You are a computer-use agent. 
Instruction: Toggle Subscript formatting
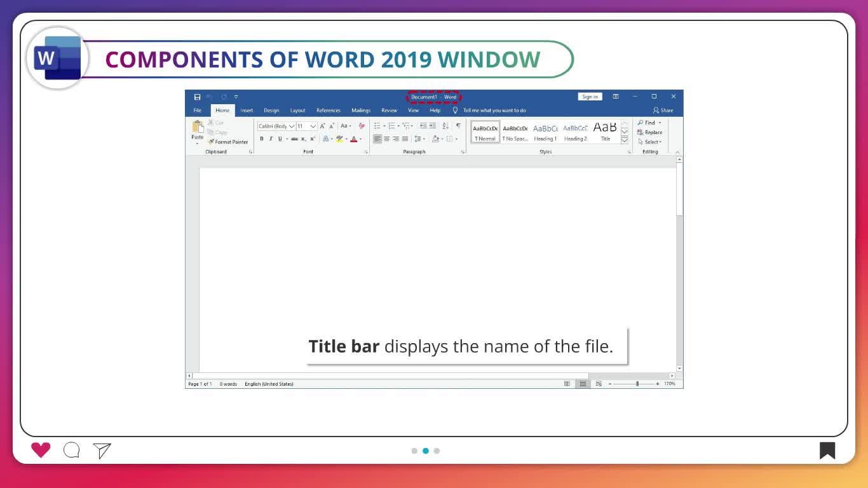point(304,139)
